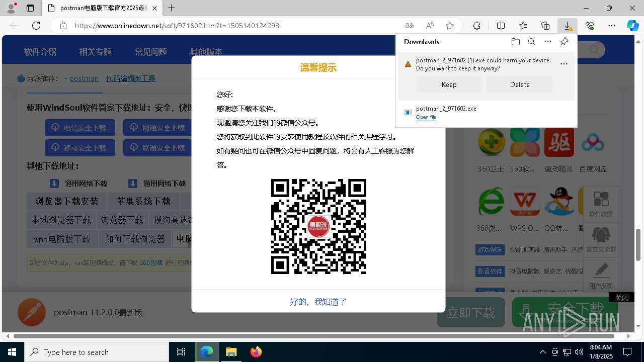Switch to 软件介绍 tab

pos(40,52)
